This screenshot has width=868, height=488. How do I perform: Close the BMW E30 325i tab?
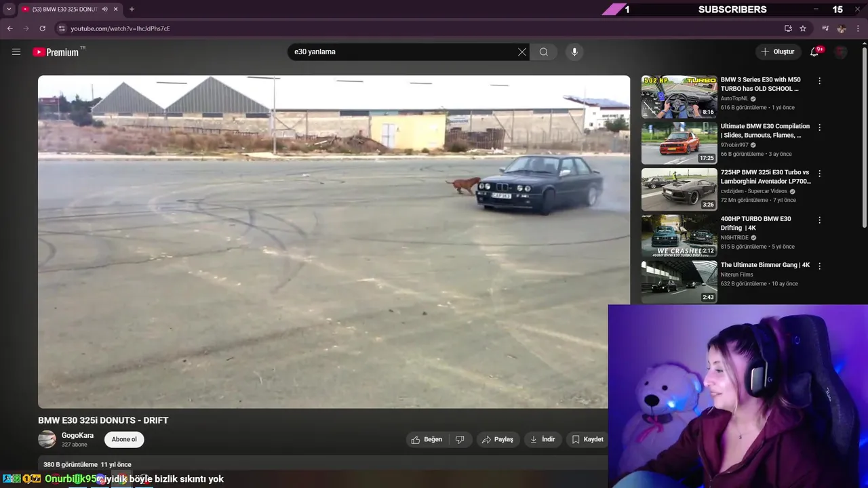pos(116,9)
